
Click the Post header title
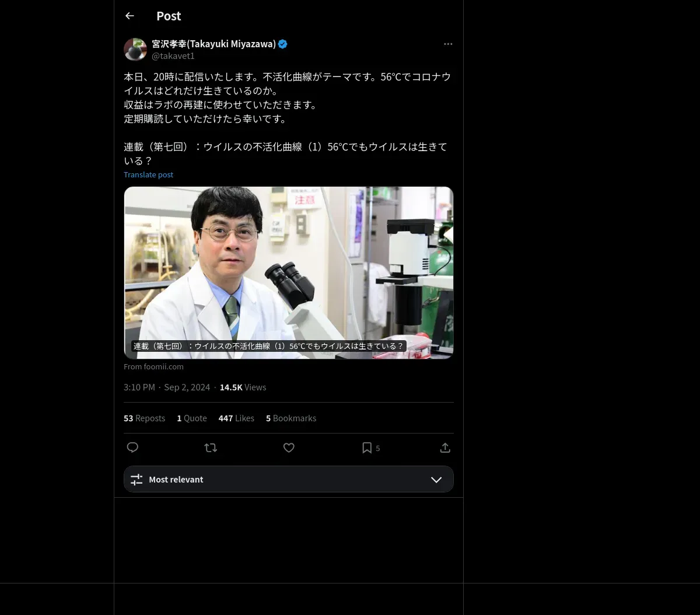click(x=169, y=16)
